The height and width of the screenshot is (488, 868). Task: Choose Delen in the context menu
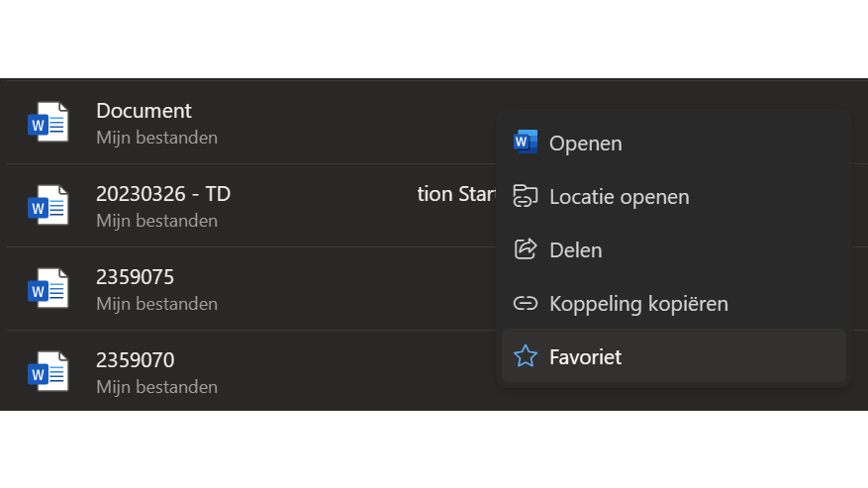coord(575,250)
